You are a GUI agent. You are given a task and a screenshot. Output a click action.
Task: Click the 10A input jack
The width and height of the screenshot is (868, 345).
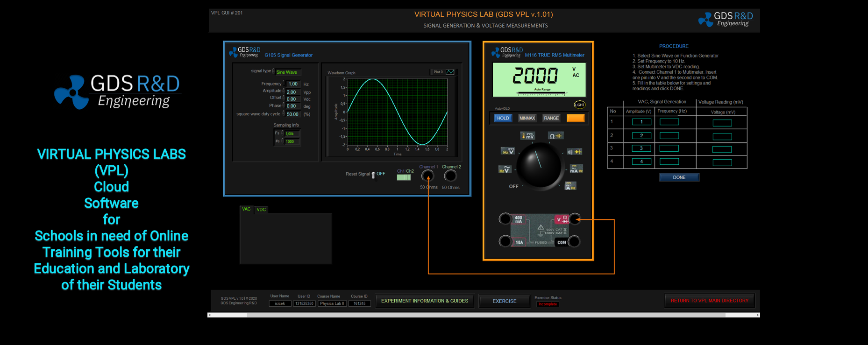(505, 241)
